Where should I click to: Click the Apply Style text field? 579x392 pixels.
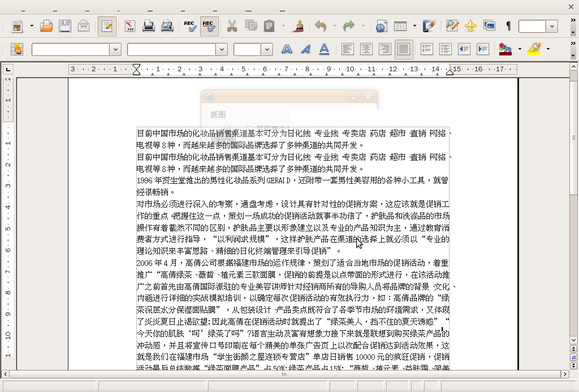[71, 49]
